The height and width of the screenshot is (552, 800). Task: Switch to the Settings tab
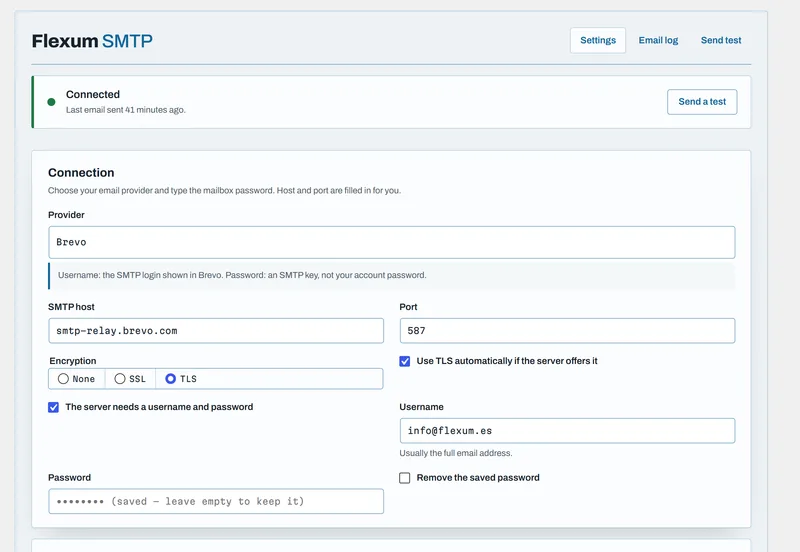click(598, 40)
